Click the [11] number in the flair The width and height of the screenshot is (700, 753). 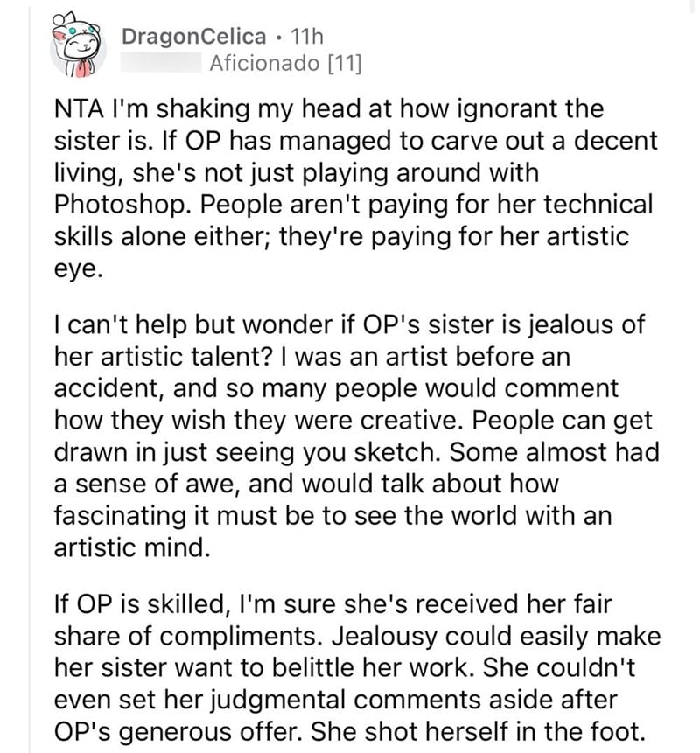(x=344, y=63)
